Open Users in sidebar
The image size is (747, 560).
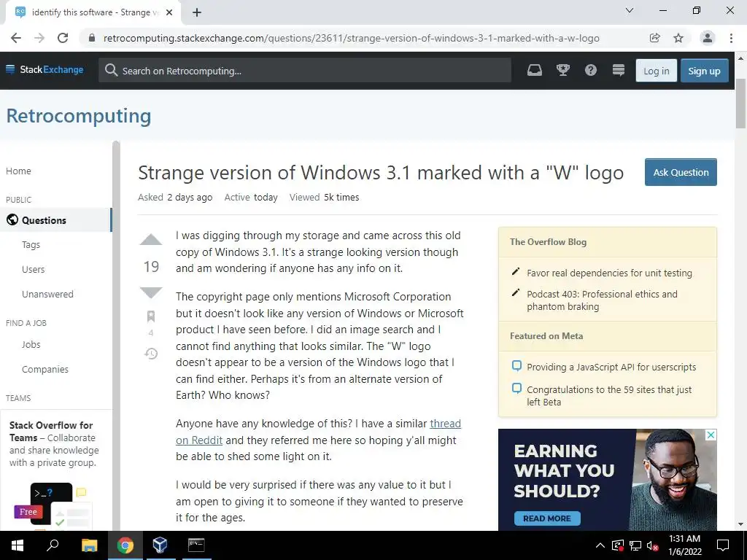[x=33, y=270]
